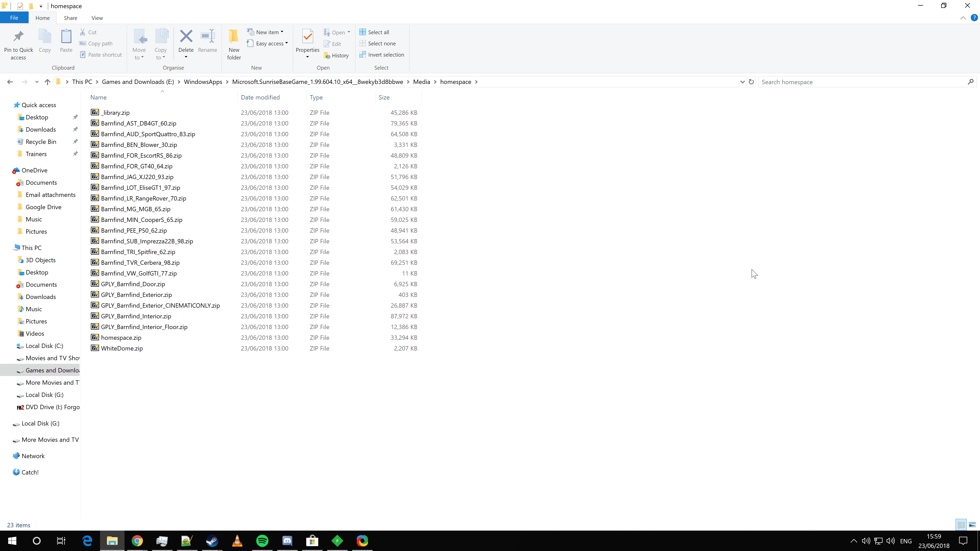The image size is (980, 551).
Task: Click the History icon in Open group
Action: [327, 56]
